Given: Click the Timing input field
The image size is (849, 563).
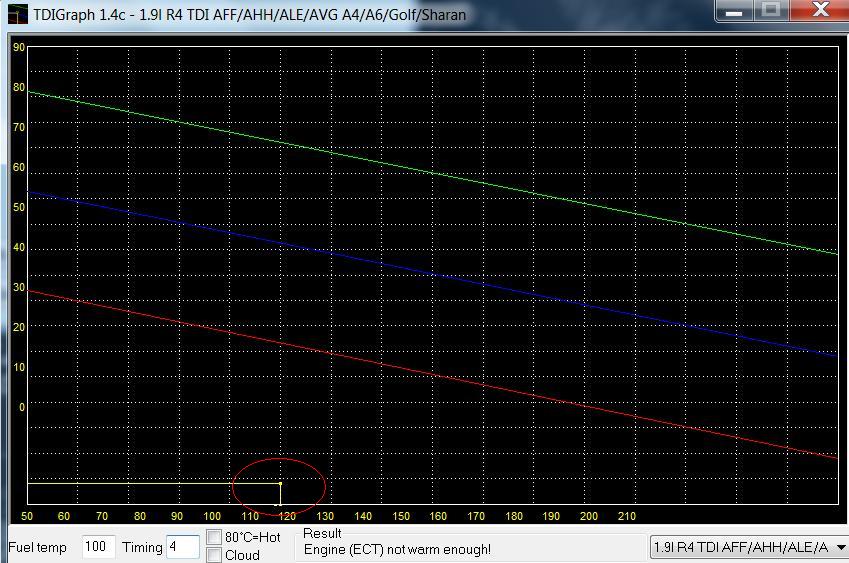Looking at the screenshot, I should click(182, 547).
